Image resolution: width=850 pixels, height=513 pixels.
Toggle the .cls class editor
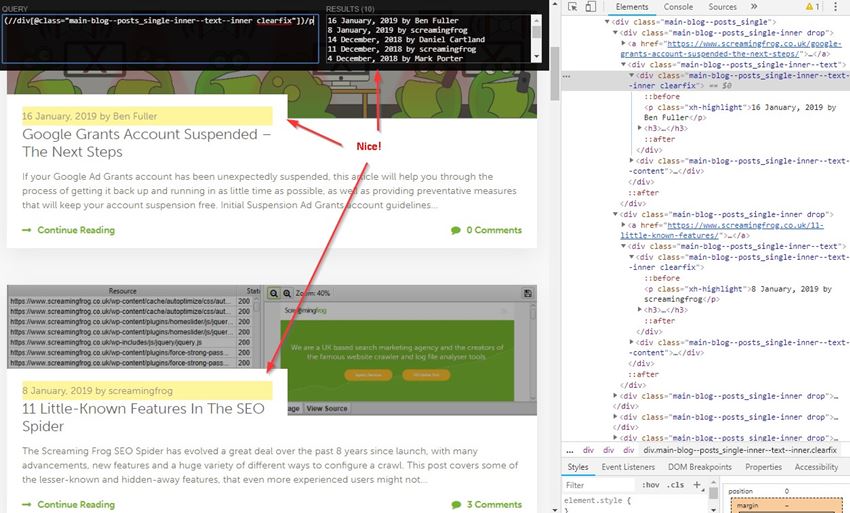[677, 485]
